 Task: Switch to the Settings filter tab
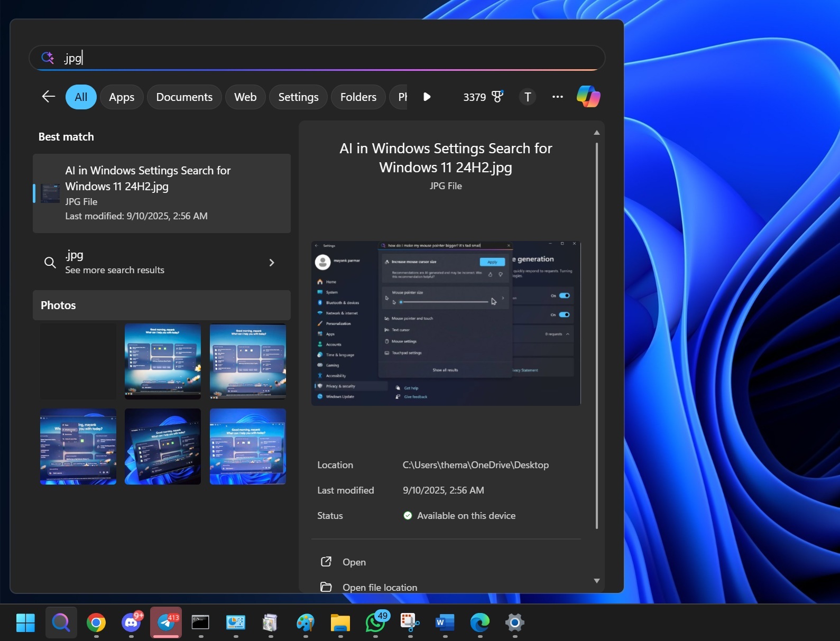pyautogui.click(x=298, y=97)
